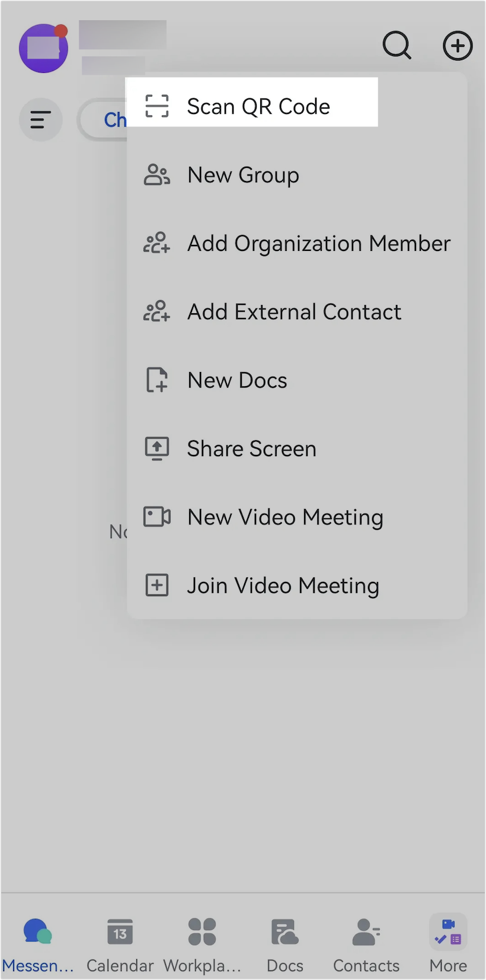486x980 pixels.
Task: Choose Add Organization Member
Action: [318, 243]
